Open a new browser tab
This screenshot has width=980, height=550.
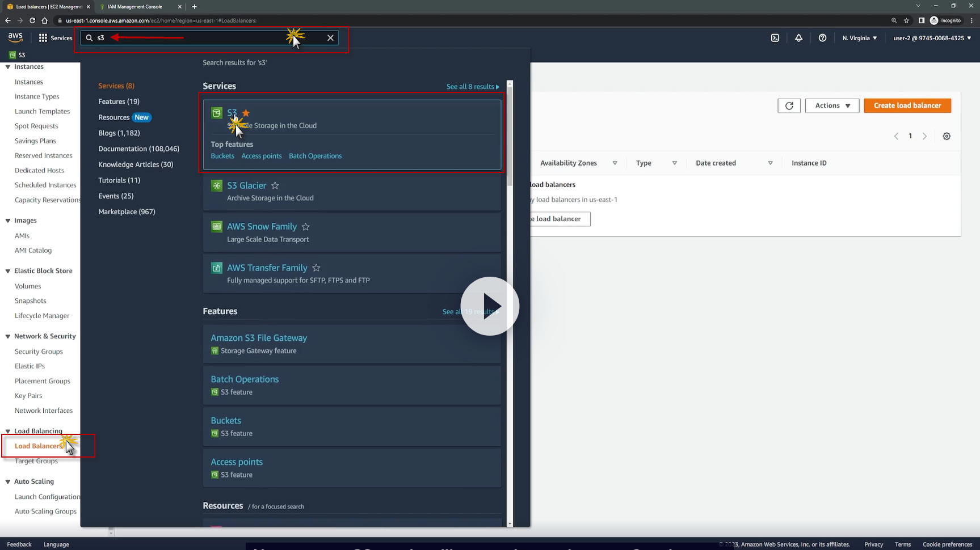click(194, 7)
